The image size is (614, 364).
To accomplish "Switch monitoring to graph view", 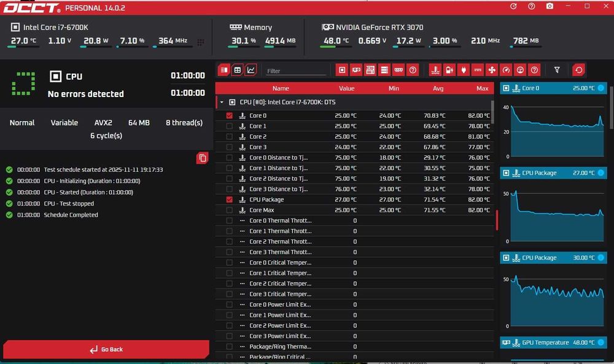I will (x=251, y=70).
